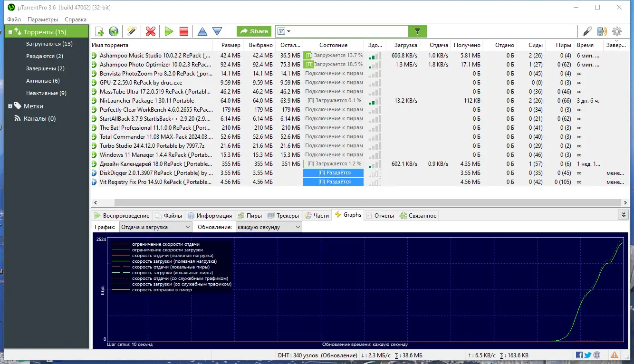This screenshot has width=634, height=364.
Task: Click the DiskDigger Раздаётся progress bar
Action: tap(333, 173)
